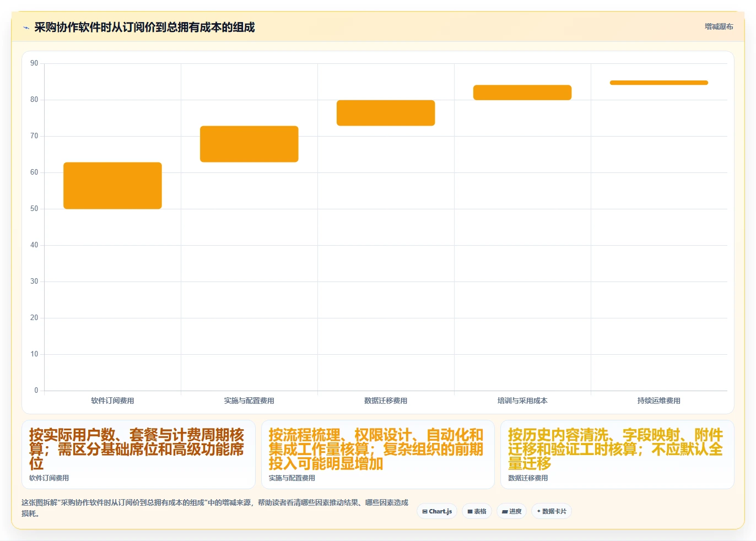Click the y-axis value 30
This screenshot has height=541, width=756.
[x=34, y=282]
